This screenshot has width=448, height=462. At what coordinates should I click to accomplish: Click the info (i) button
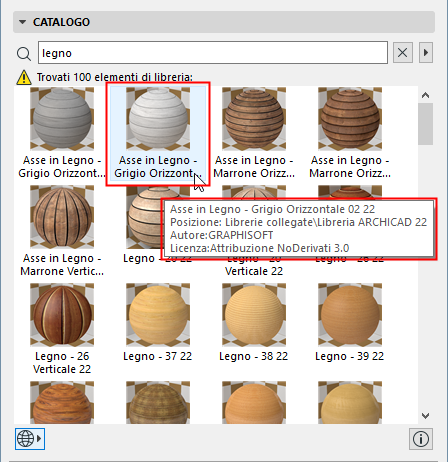(421, 439)
